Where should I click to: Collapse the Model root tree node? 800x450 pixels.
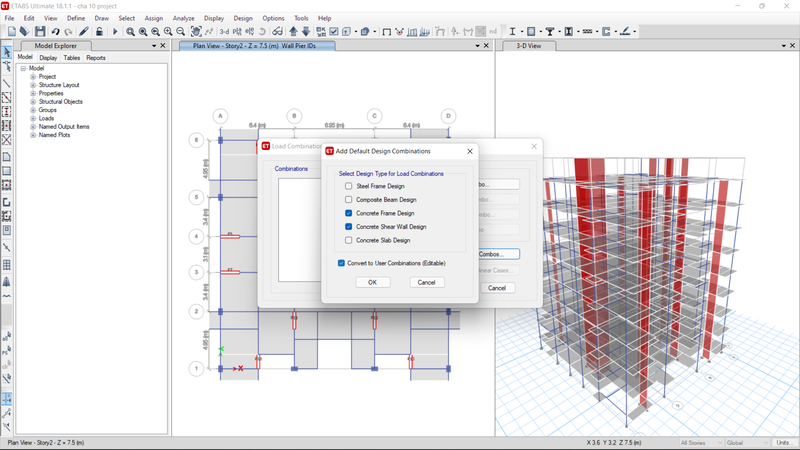point(23,68)
